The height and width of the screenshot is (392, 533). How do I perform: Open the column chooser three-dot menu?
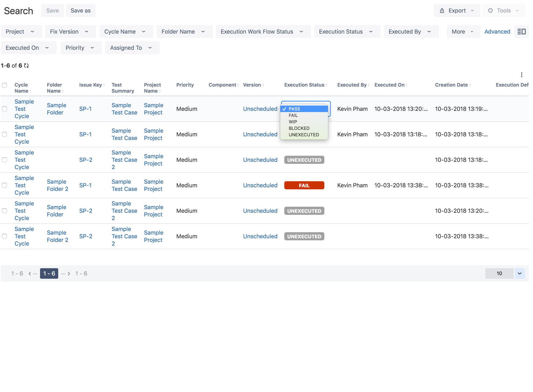point(522,75)
